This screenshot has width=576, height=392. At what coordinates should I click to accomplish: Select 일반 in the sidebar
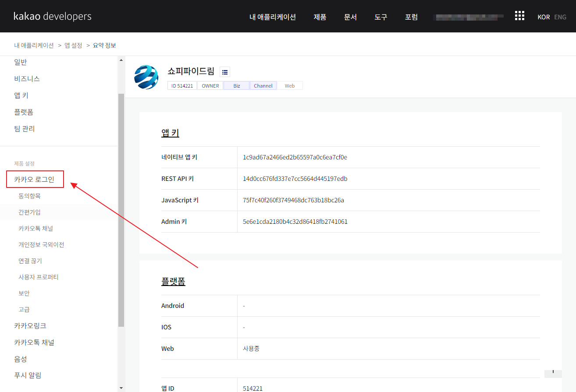[21, 62]
